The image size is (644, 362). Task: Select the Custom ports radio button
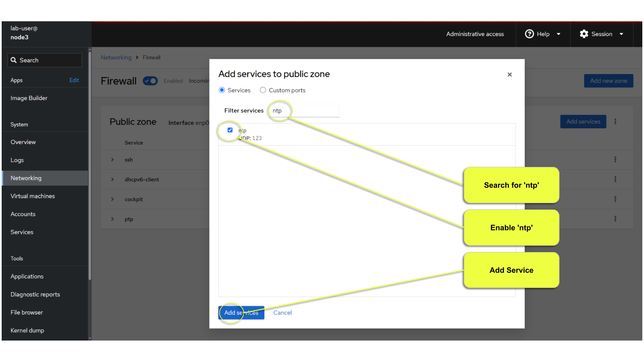(x=263, y=90)
